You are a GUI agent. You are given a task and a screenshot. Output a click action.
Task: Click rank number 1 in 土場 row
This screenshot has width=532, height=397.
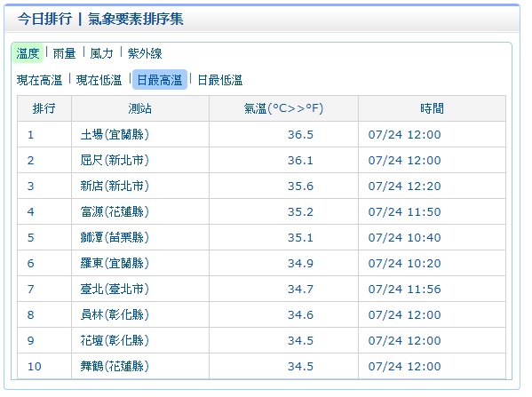(x=30, y=135)
